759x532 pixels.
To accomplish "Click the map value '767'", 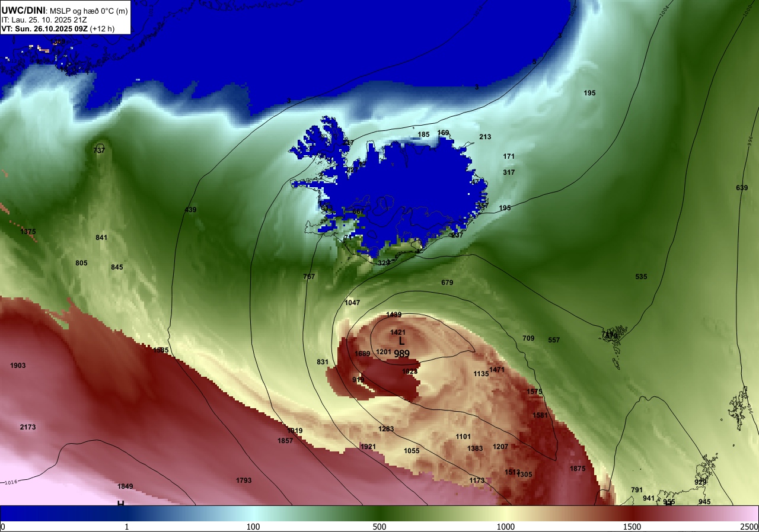I will [x=309, y=277].
